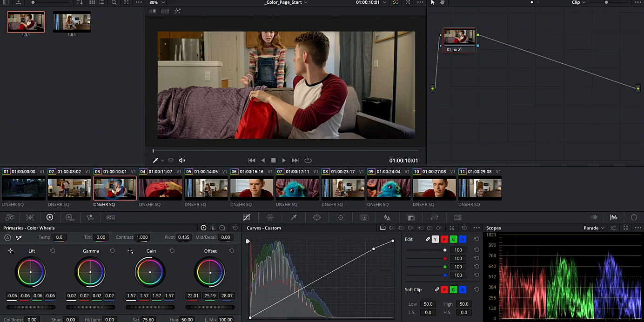Viewport: 644px width, 322px height.
Task: Toggle the Y luminance channel button
Action: click(x=435, y=239)
